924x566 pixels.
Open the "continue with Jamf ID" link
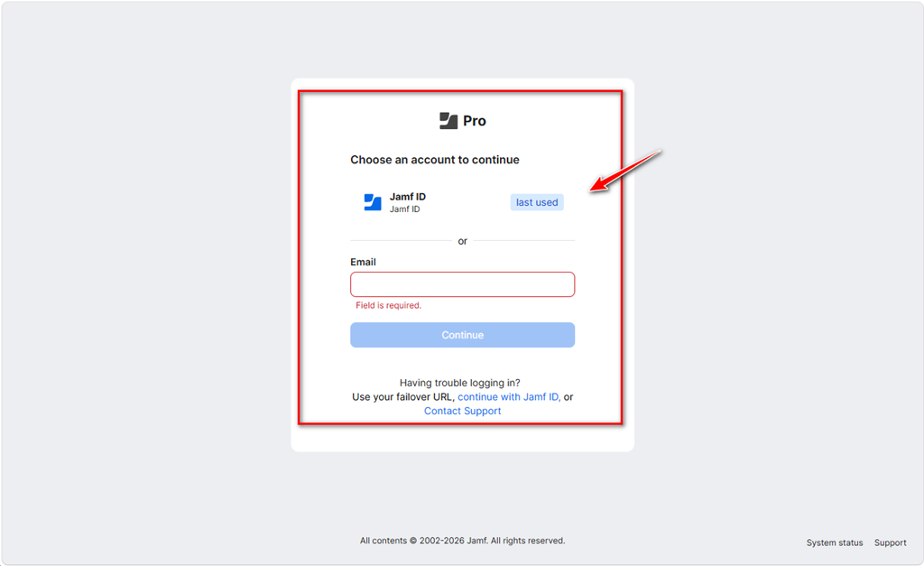(509, 397)
